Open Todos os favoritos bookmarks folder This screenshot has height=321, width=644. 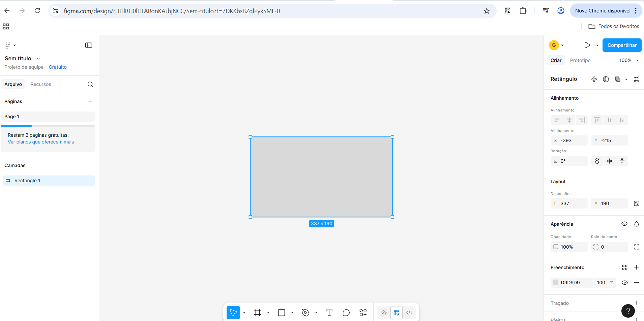click(x=614, y=26)
